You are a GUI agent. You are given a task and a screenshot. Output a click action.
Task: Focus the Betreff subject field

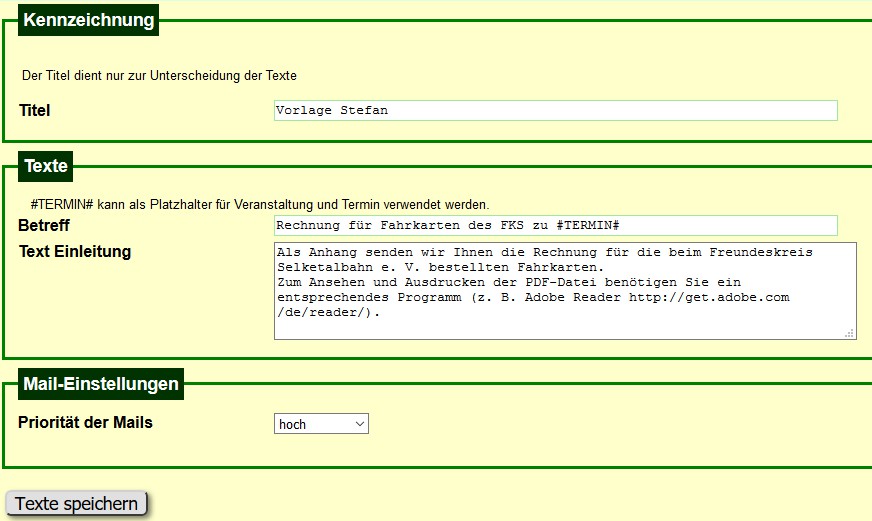pyautogui.click(x=555, y=226)
